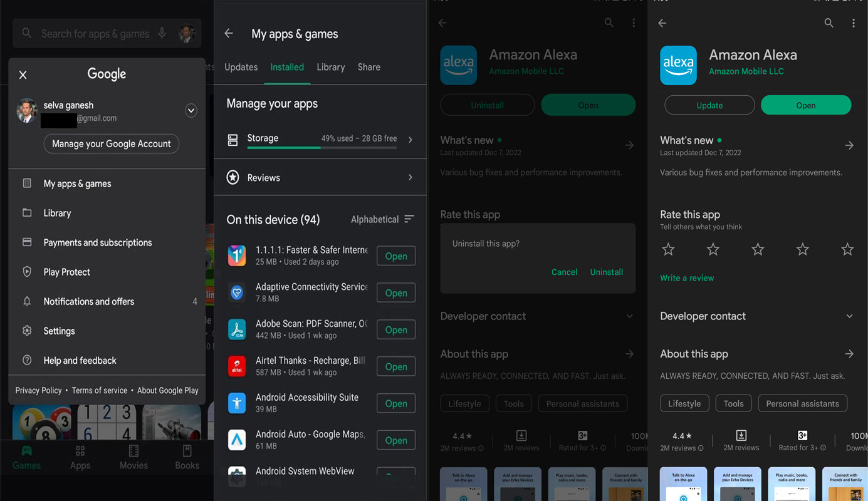Close the Google account menu with X
Screen dimensions: 868x501
click(x=23, y=75)
